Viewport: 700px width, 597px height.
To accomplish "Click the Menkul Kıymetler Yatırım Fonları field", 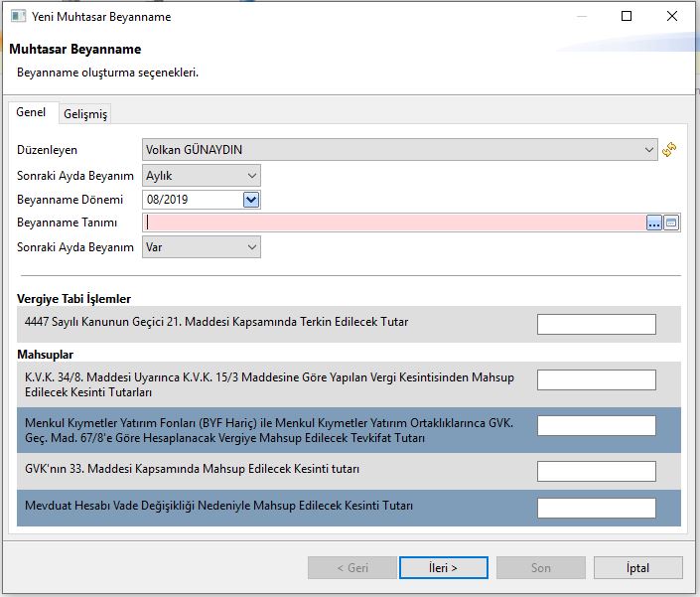I will (x=596, y=426).
